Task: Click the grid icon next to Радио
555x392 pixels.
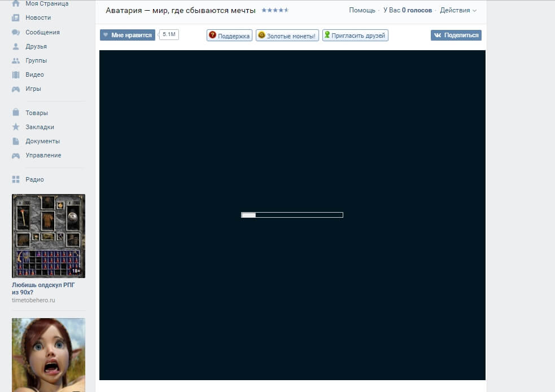Action: [x=16, y=179]
